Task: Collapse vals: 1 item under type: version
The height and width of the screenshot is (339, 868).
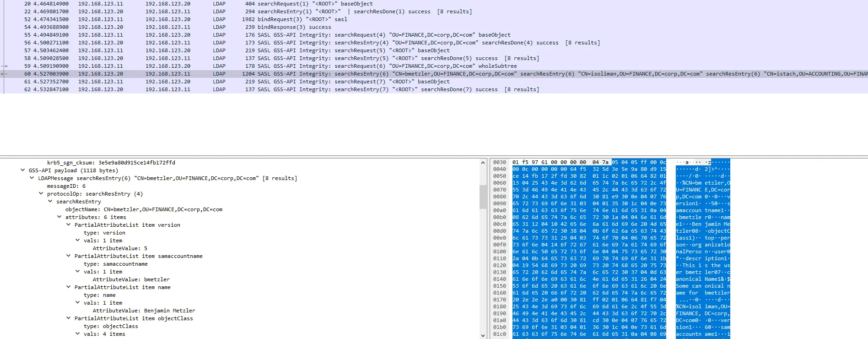Action: pos(78,241)
